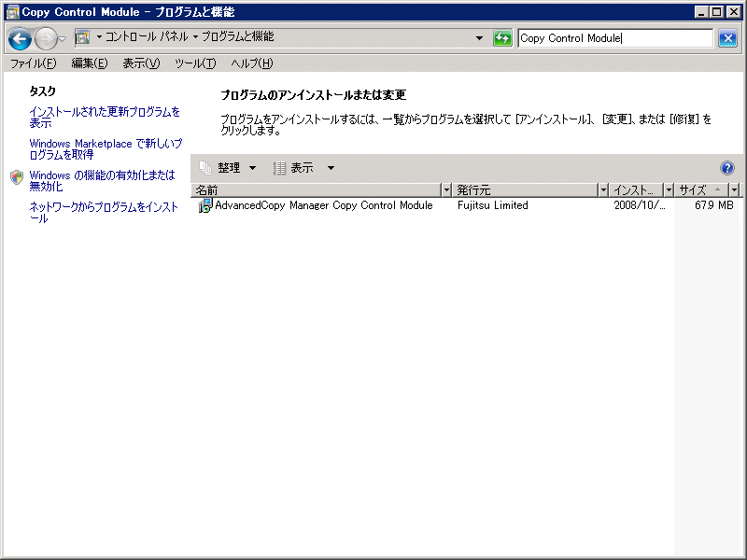Image resolution: width=747 pixels, height=560 pixels.
Task: Open the ヘルプ(H) menu
Action: (252, 63)
